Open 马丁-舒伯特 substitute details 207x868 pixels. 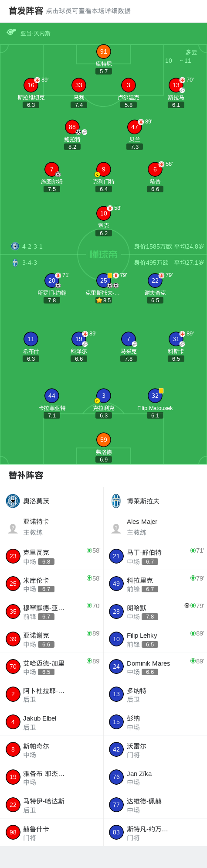[x=155, y=556]
